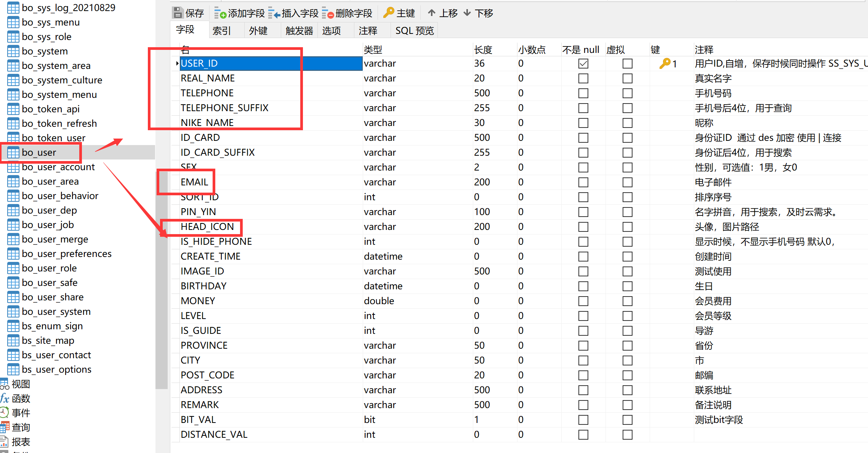The height and width of the screenshot is (453, 868).
Task: Click the Functions (函数) fx icon
Action: coord(4,399)
